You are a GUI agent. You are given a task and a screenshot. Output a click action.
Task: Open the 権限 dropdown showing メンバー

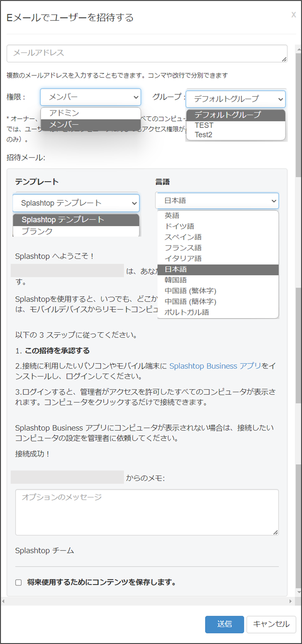[90, 97]
